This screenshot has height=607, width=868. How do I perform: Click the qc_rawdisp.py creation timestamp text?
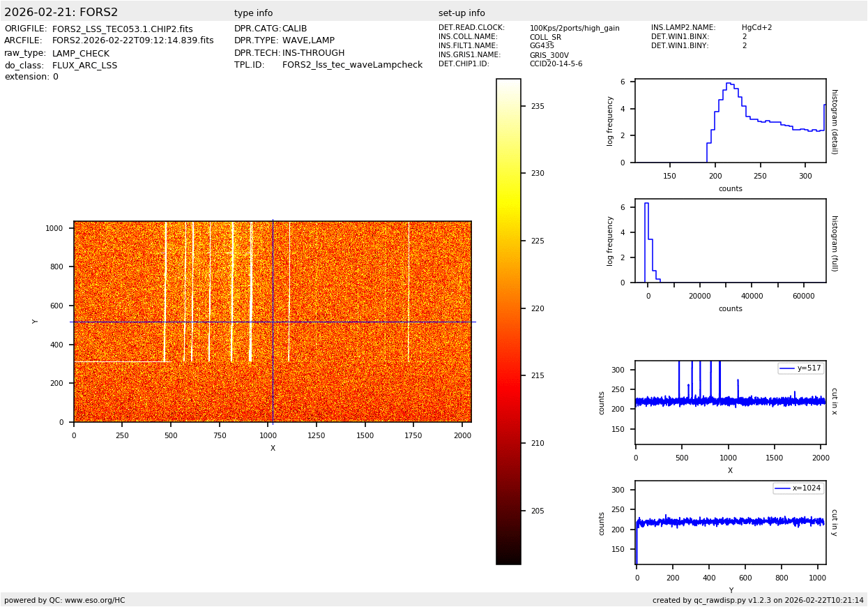point(758,601)
